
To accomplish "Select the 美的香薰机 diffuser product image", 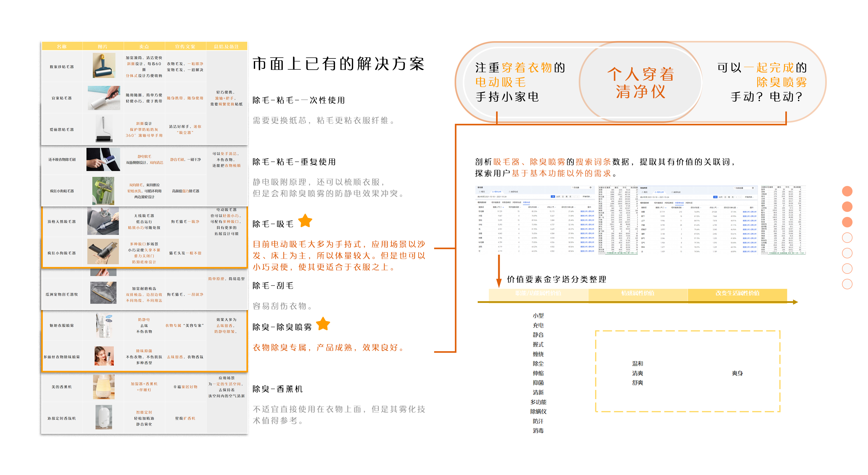I will (x=104, y=387).
